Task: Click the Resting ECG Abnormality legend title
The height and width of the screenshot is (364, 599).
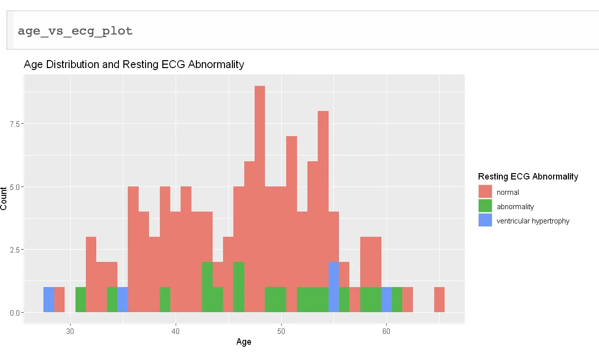Action: point(528,176)
